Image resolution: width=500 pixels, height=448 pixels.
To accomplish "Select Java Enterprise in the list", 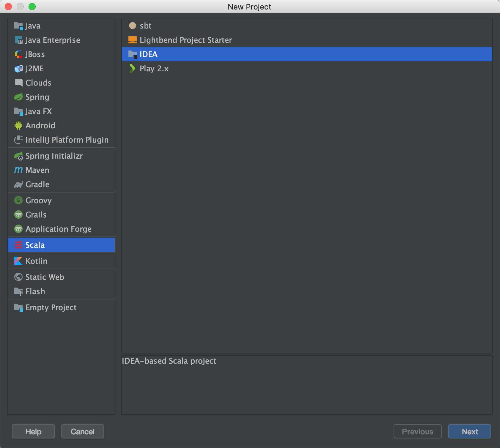I will [61, 40].
